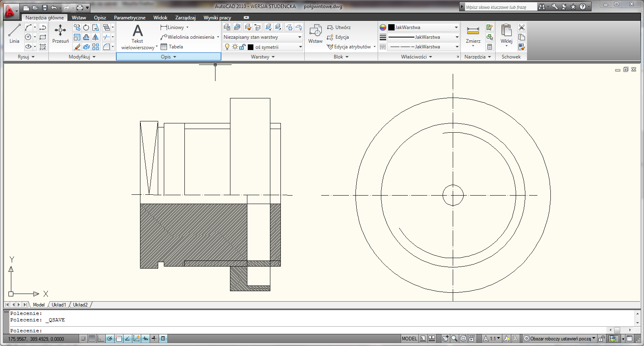The height and width of the screenshot is (346, 644).
Task: Click the favorites star icon
Action: coord(573,6)
